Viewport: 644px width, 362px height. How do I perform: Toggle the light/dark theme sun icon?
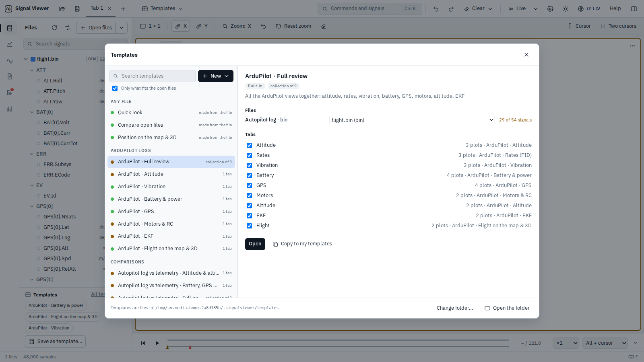[x=566, y=8]
